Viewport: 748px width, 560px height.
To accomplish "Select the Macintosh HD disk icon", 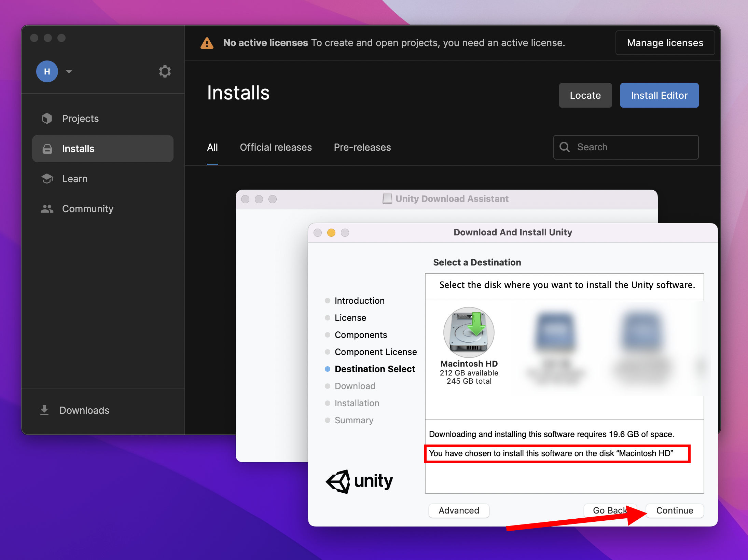I will pyautogui.click(x=469, y=332).
